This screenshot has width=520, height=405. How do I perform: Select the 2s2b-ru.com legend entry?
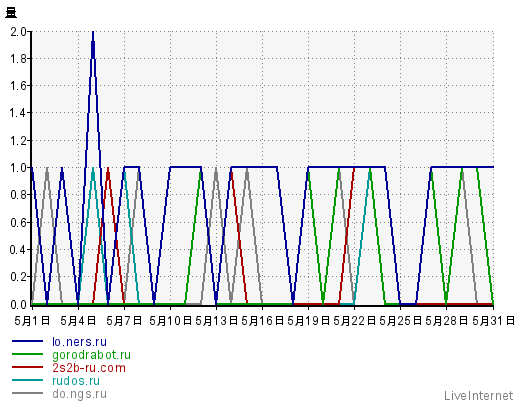[x=89, y=368]
